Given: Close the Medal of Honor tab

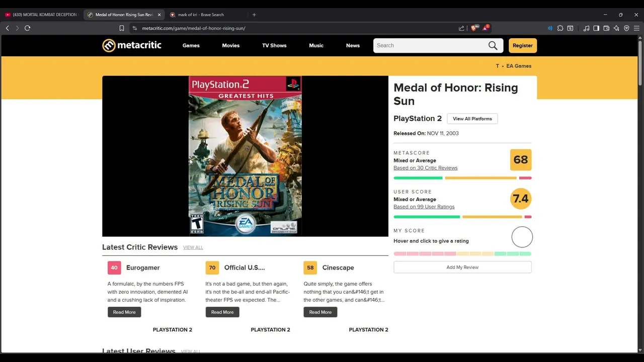Looking at the screenshot, I should (159, 15).
